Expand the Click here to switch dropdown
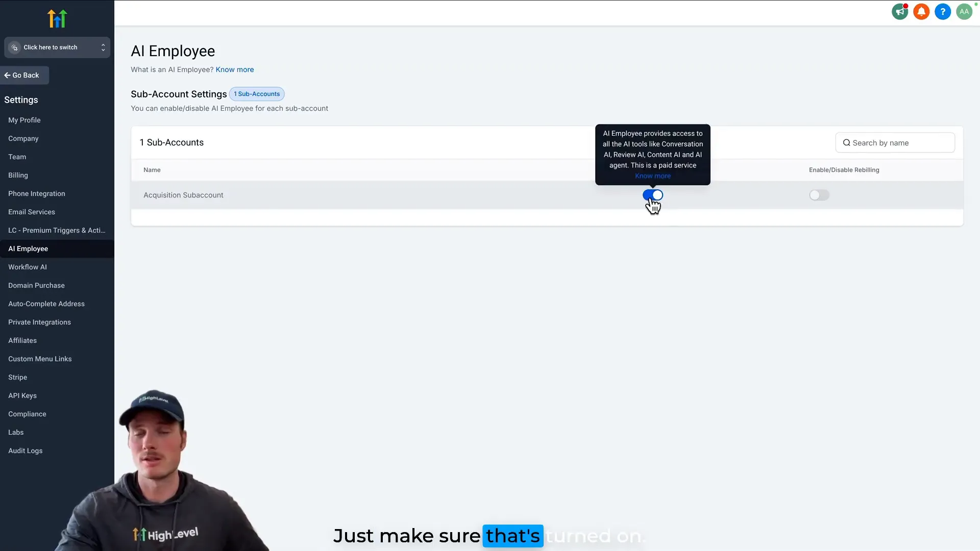 pos(57,47)
